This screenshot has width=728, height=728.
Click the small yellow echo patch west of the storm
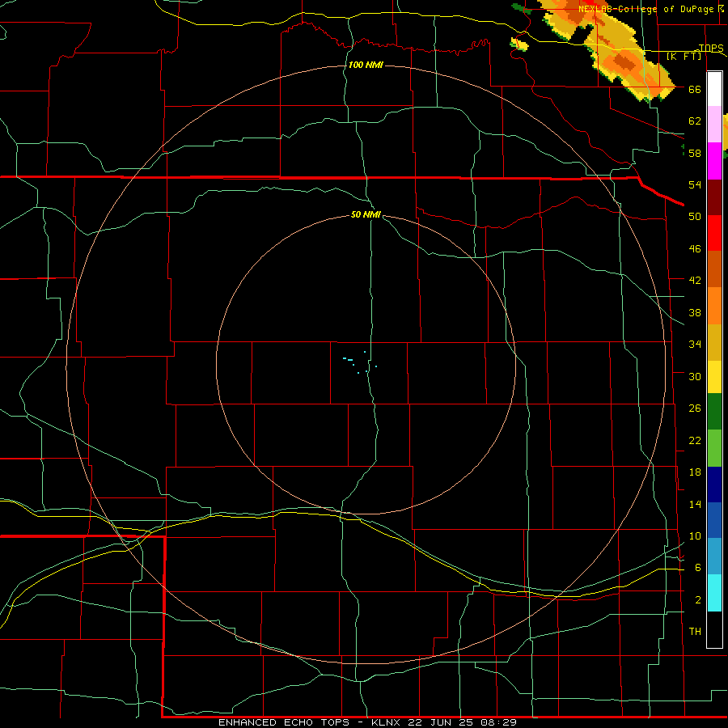tap(519, 45)
